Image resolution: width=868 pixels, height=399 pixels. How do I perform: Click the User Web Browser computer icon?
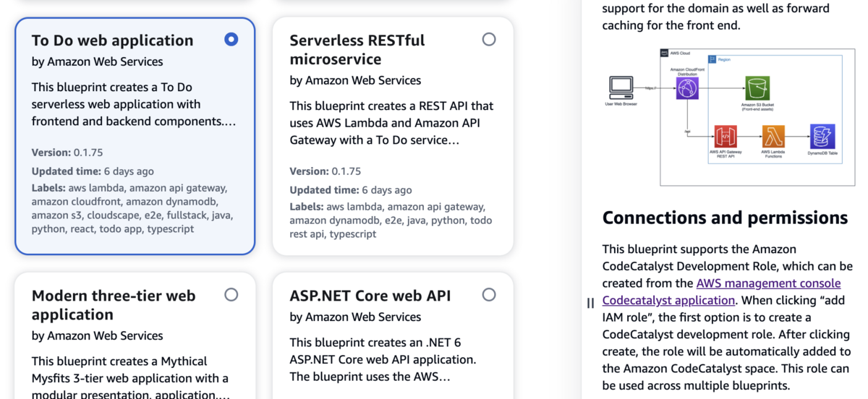tap(621, 88)
